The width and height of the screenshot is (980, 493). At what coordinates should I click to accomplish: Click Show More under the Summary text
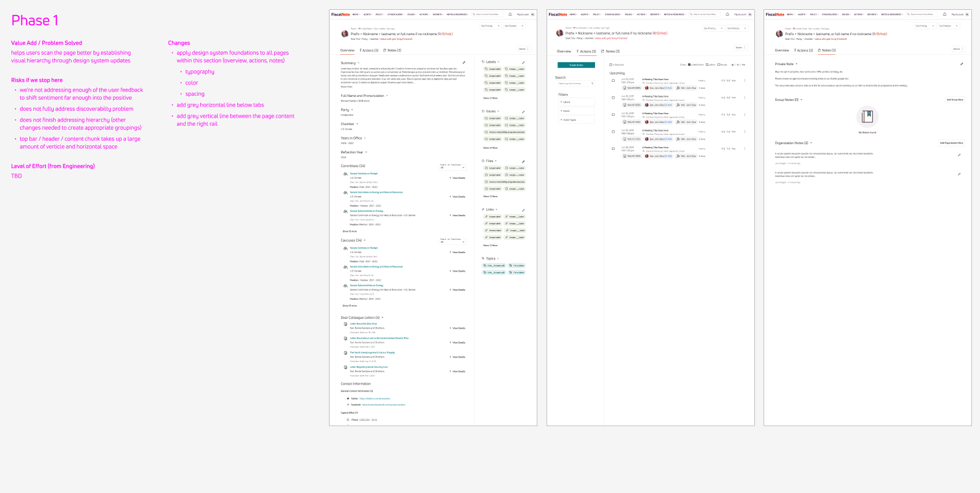click(x=346, y=86)
